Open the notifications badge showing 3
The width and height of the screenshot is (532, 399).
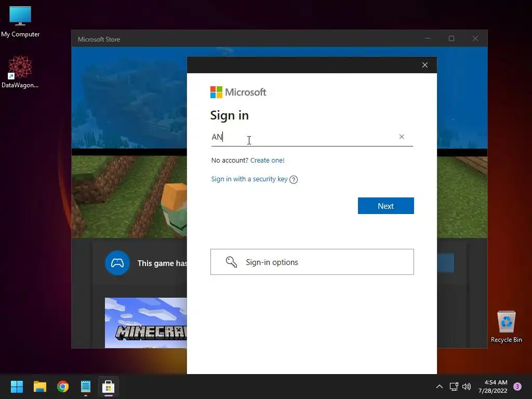[517, 387]
